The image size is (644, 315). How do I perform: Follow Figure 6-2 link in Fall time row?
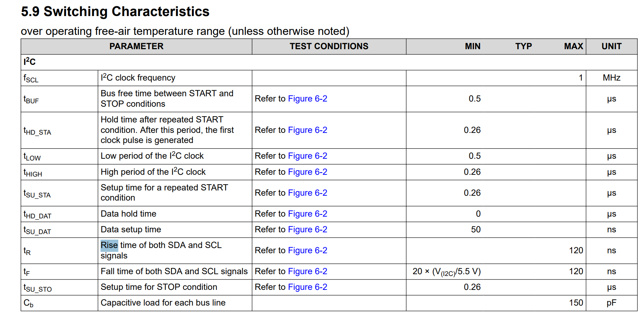(x=308, y=271)
